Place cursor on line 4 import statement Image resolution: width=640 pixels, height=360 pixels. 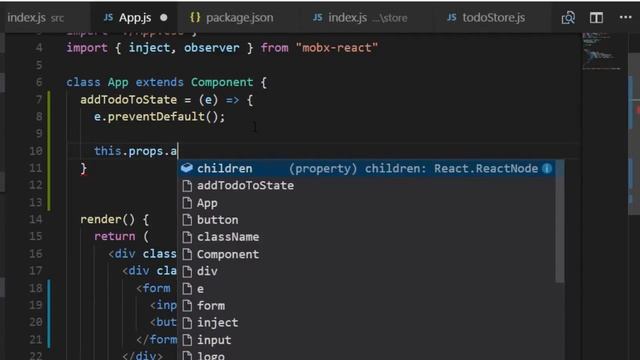(222, 48)
